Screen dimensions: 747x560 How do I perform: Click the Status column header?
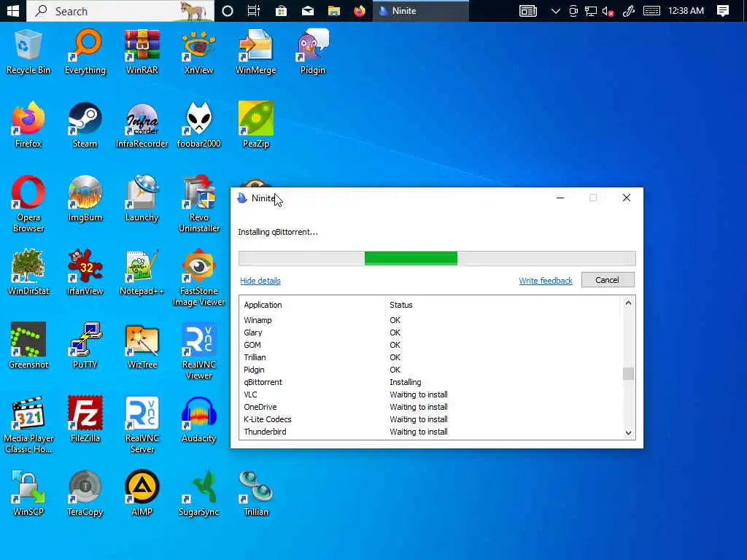(503, 305)
